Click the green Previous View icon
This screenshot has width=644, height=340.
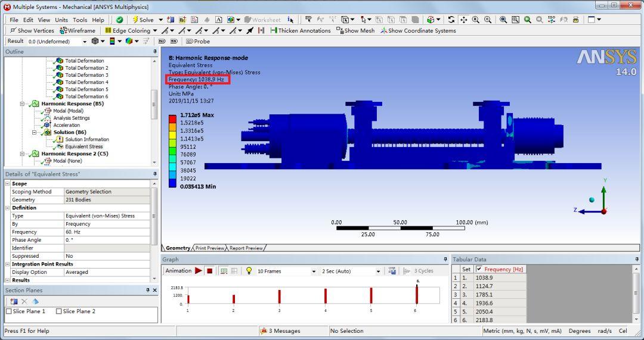point(527,20)
